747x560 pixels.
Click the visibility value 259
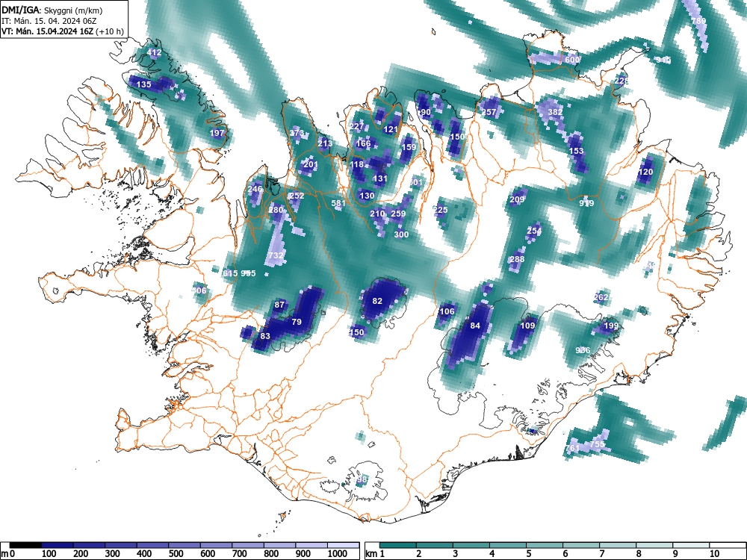click(x=398, y=214)
